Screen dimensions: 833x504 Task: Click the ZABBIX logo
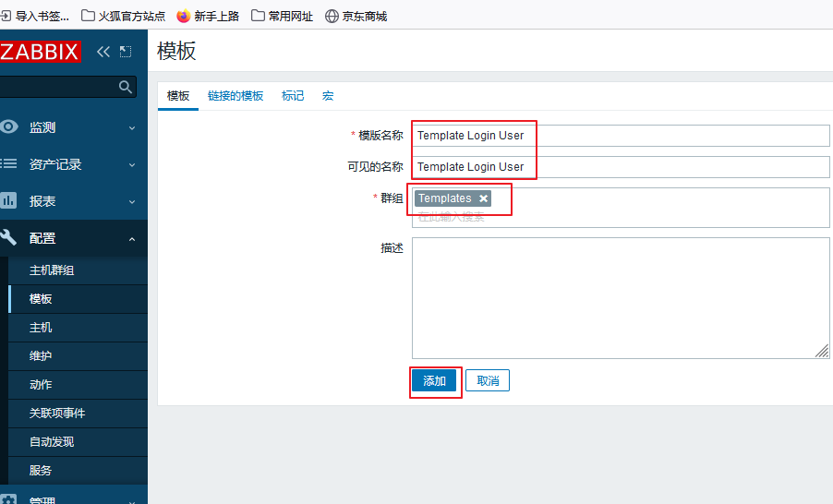pos(40,52)
